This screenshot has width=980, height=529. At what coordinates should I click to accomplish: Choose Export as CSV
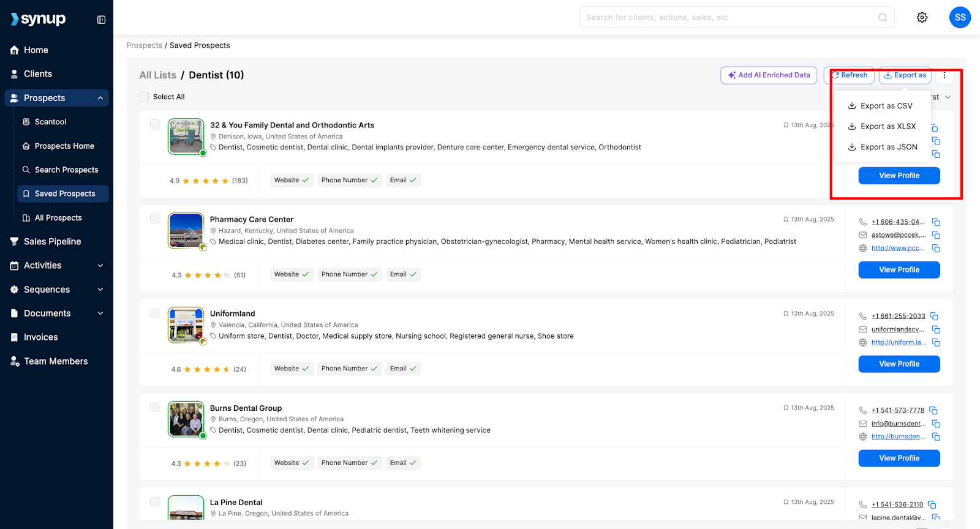(882, 106)
